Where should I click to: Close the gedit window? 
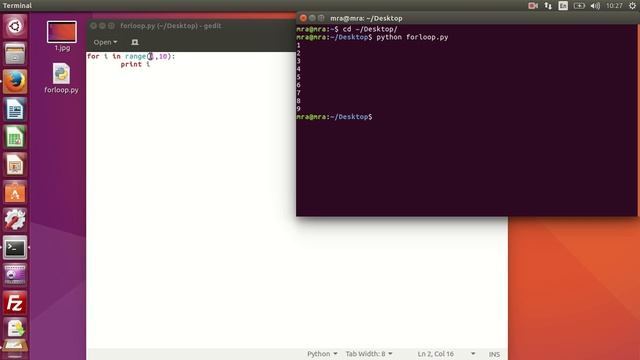pyautogui.click(x=93, y=26)
